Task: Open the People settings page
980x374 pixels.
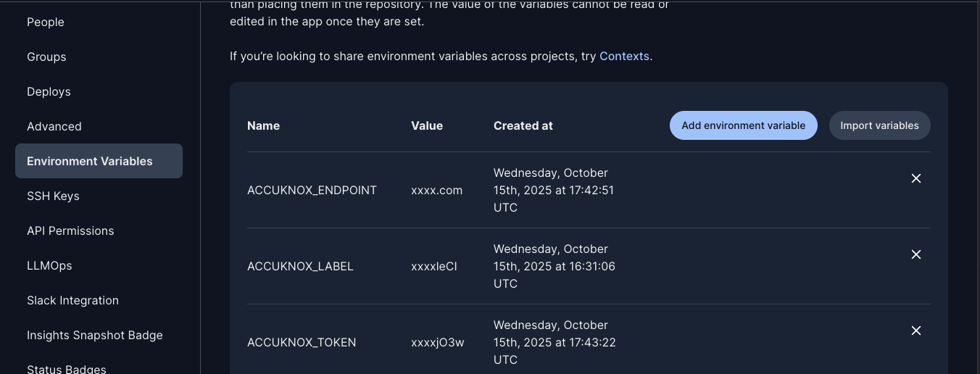Action: pos(46,22)
